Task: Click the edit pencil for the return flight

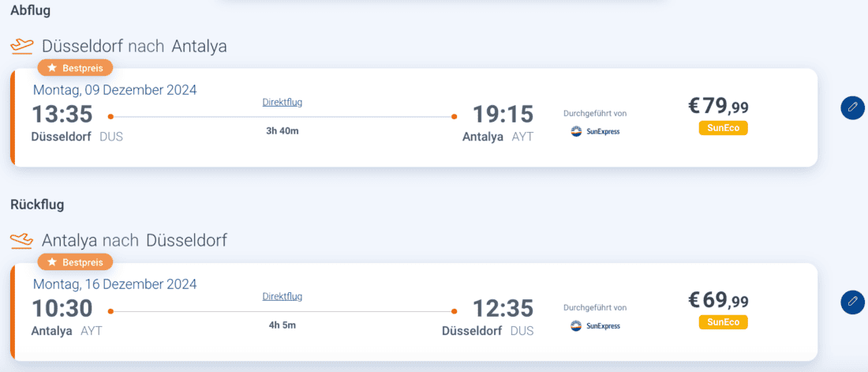Action: click(x=852, y=302)
